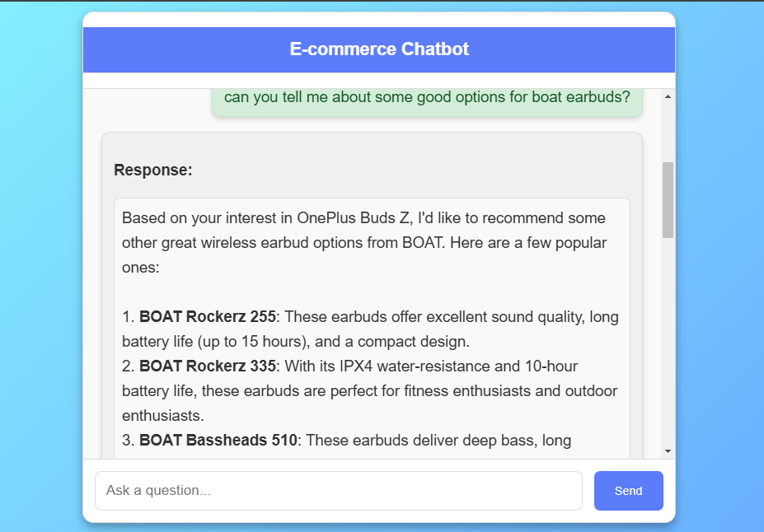This screenshot has height=532, width=764.
Task: Click the 'Response:' heading
Action: pos(153,170)
